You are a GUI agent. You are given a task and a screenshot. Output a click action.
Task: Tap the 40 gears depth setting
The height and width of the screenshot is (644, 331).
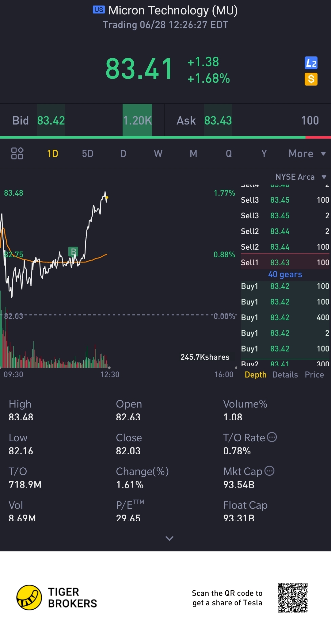285,274
